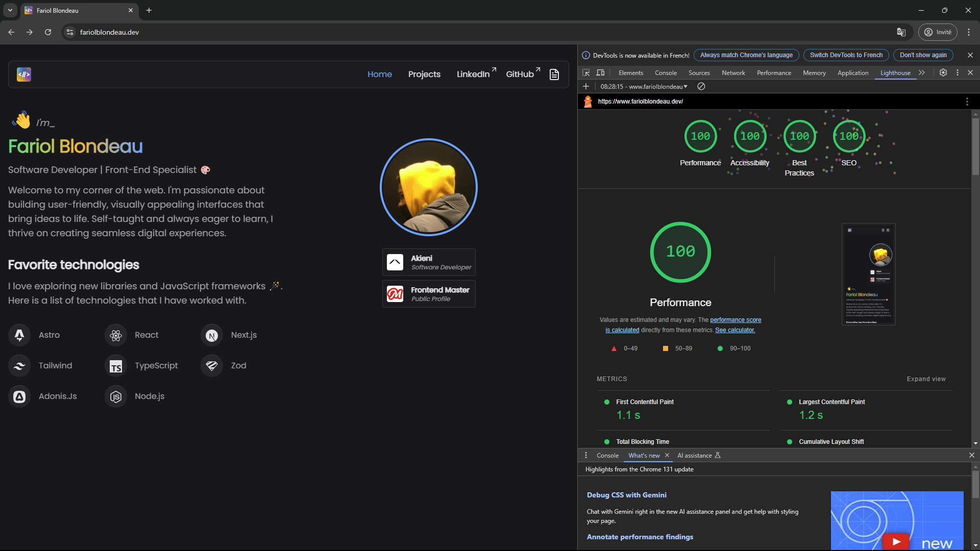The height and width of the screenshot is (551, 980).
Task: Expand view of the metrics section
Action: coord(926,379)
